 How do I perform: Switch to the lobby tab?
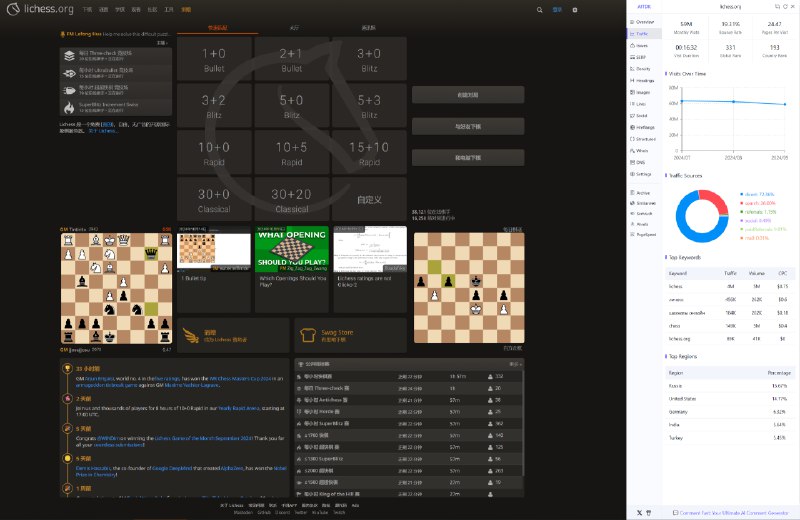pos(294,28)
